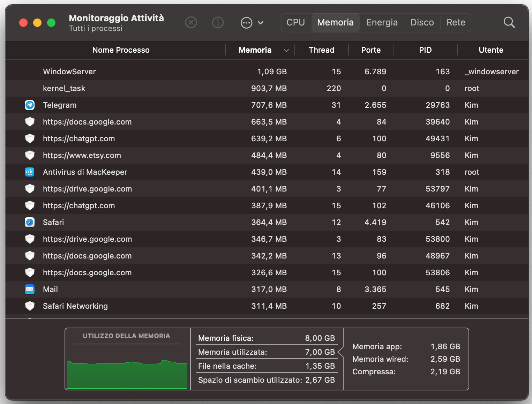Open the Energia tab
The image size is (532, 404).
(x=382, y=22)
